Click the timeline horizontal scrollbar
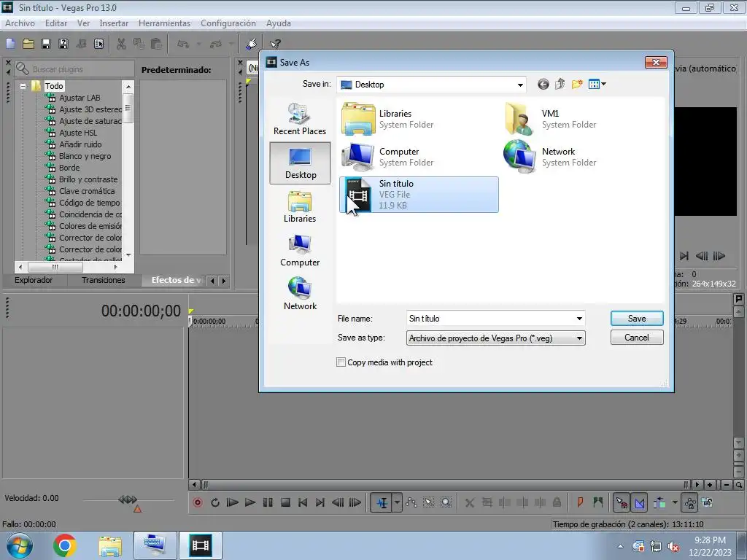Image resolution: width=747 pixels, height=560 pixels. click(x=444, y=485)
